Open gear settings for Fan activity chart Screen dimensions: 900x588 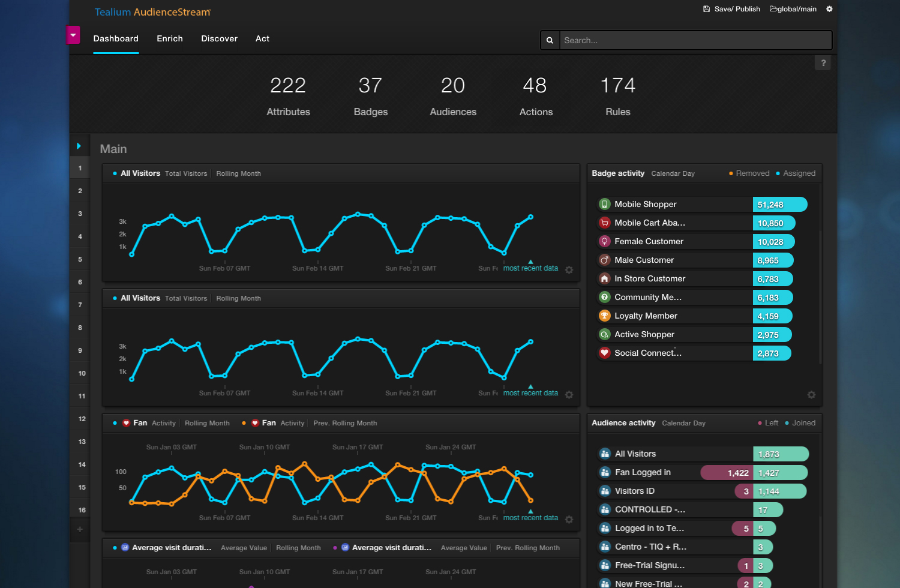click(x=569, y=520)
